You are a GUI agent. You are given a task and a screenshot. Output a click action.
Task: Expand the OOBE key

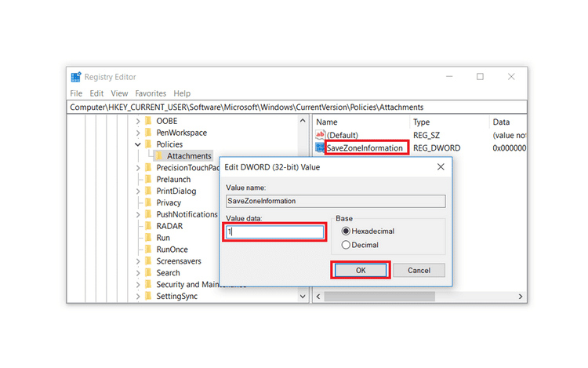[138, 121]
